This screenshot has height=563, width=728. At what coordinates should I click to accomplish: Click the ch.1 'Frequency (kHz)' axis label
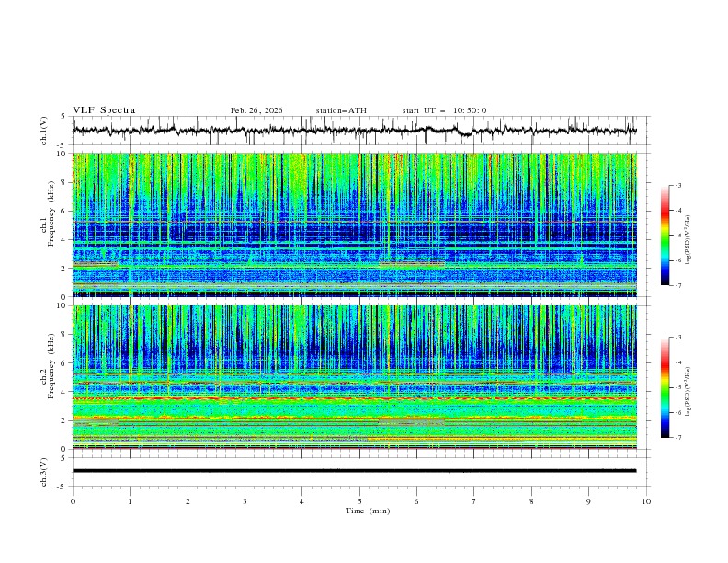(51, 214)
